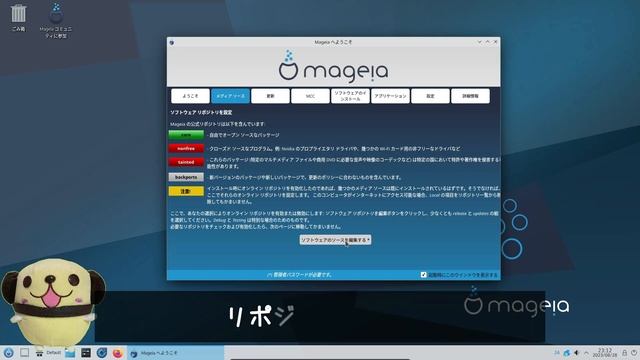Screen dimensions: 640x360
Task: Toggle 起動時にこのウィンドウを表示する checkbox
Action: coord(423,275)
